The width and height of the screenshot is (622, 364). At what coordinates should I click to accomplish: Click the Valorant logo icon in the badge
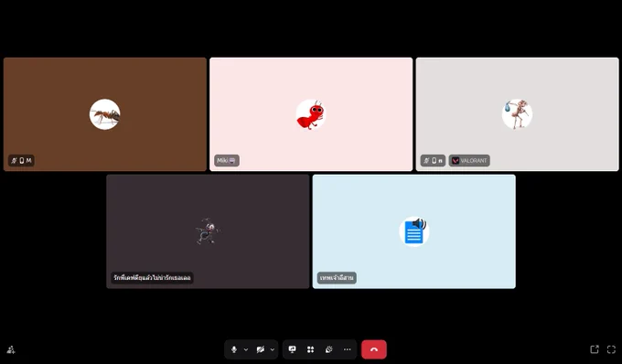(x=456, y=161)
